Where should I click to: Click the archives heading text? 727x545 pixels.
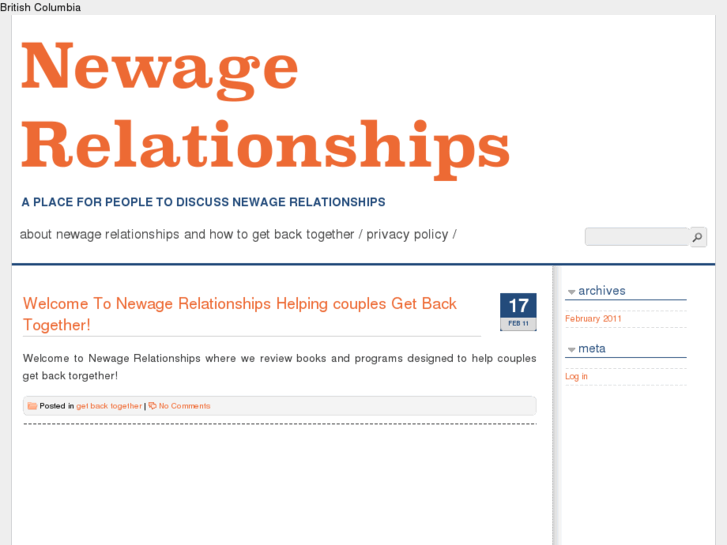coord(602,291)
